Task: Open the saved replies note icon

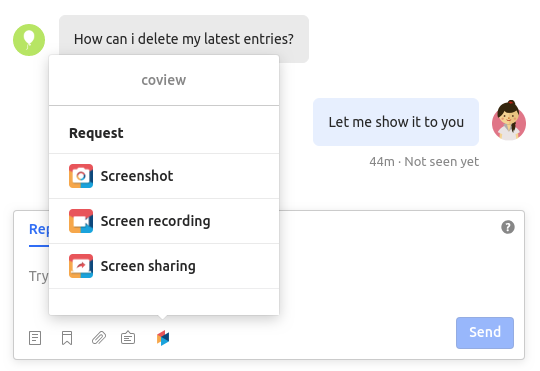Action: point(35,338)
